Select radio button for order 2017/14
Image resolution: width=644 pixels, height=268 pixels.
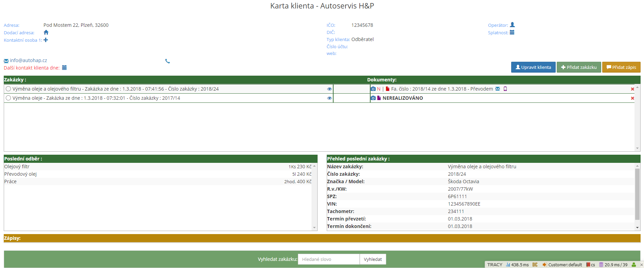coord(8,98)
